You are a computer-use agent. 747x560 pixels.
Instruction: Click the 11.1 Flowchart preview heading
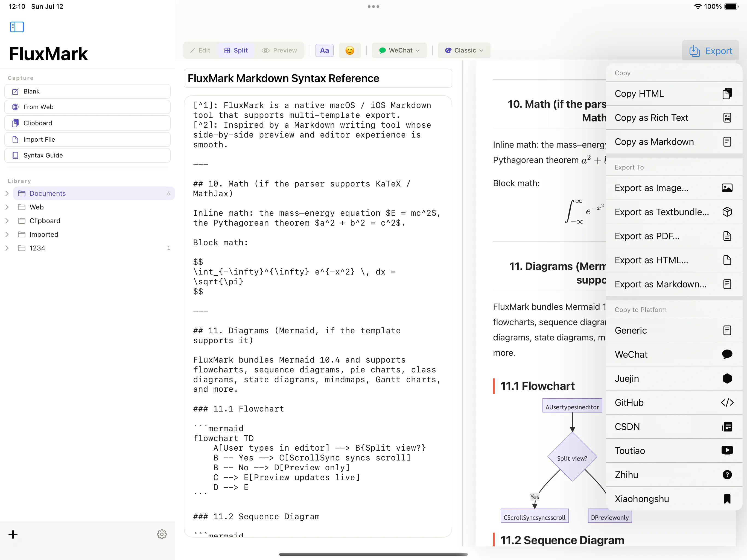pos(537,386)
